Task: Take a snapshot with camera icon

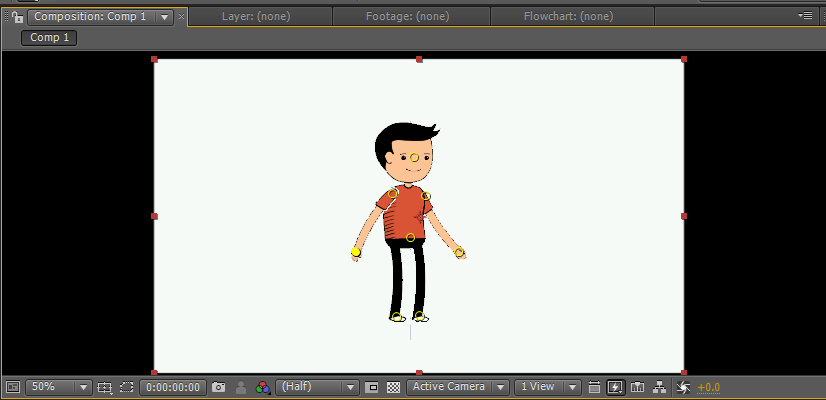Action: tap(219, 387)
